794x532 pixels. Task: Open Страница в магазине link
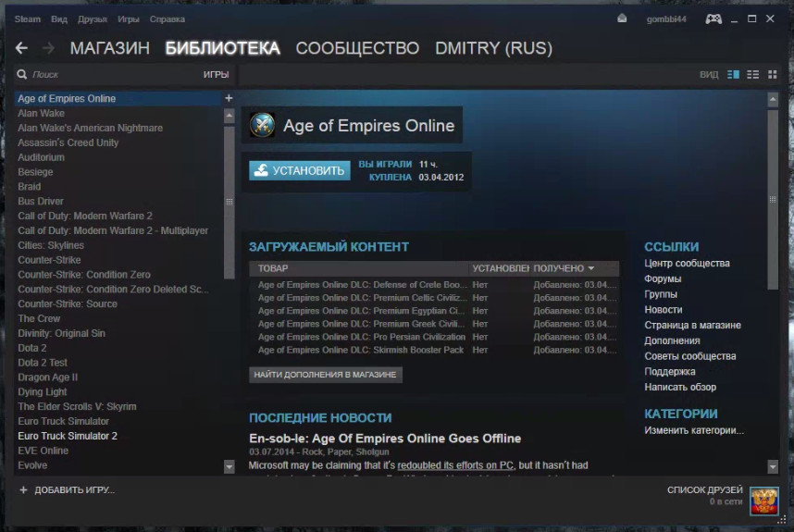[692, 325]
